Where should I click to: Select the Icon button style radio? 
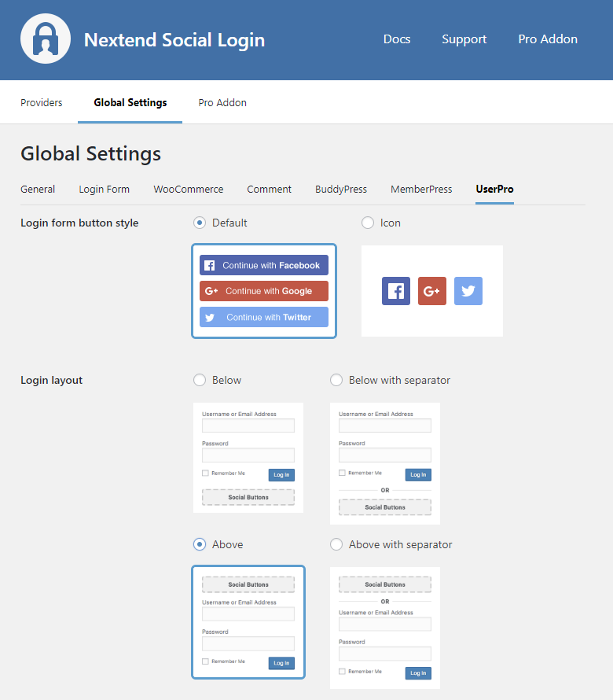point(368,223)
